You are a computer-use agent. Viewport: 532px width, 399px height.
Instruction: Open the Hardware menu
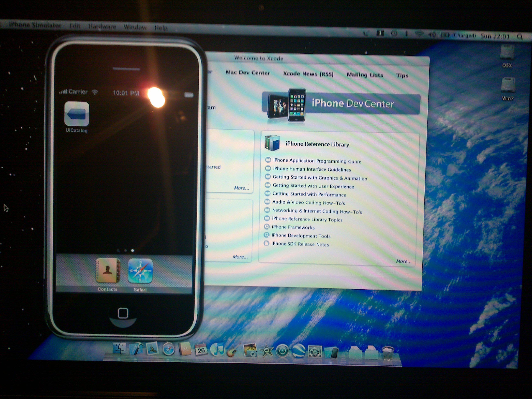click(102, 26)
